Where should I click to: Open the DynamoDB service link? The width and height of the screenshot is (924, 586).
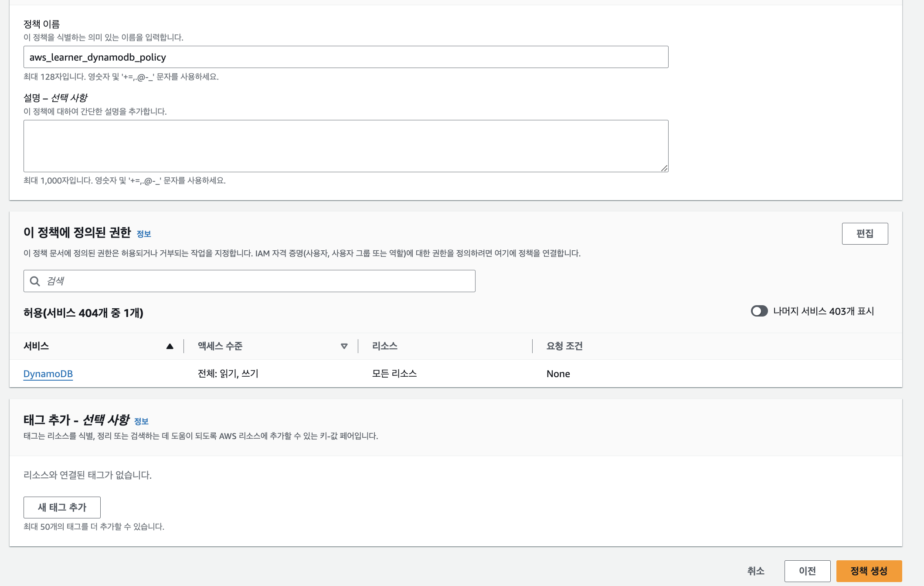click(x=48, y=374)
